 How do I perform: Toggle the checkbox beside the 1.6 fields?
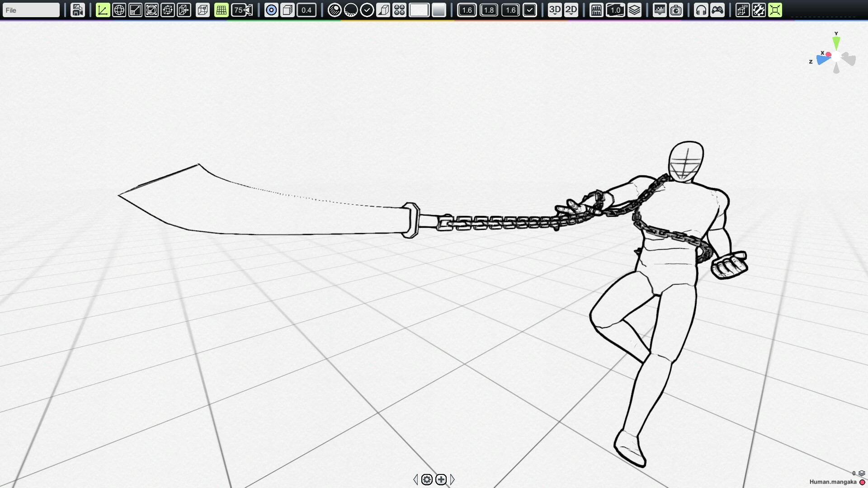tap(530, 9)
